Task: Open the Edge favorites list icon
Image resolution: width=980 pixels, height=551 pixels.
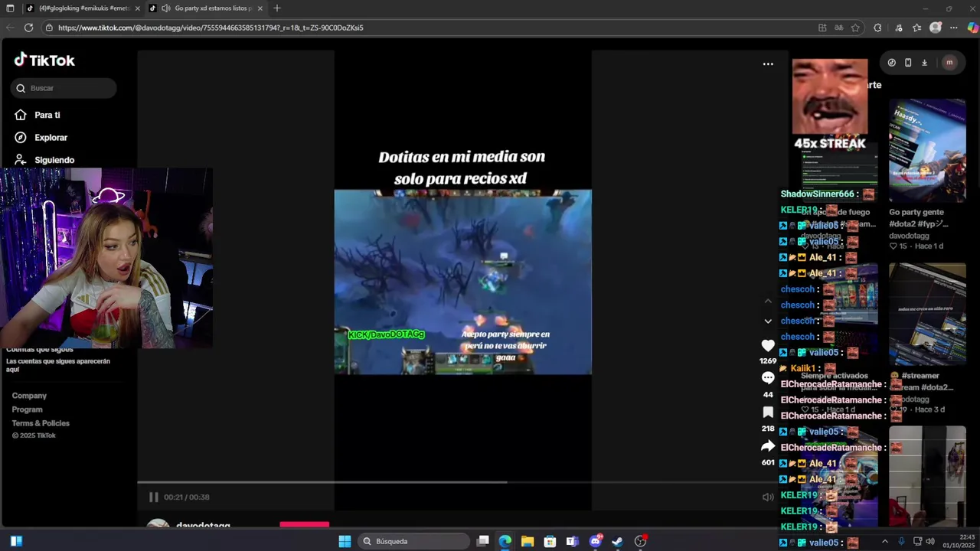Action: [916, 28]
